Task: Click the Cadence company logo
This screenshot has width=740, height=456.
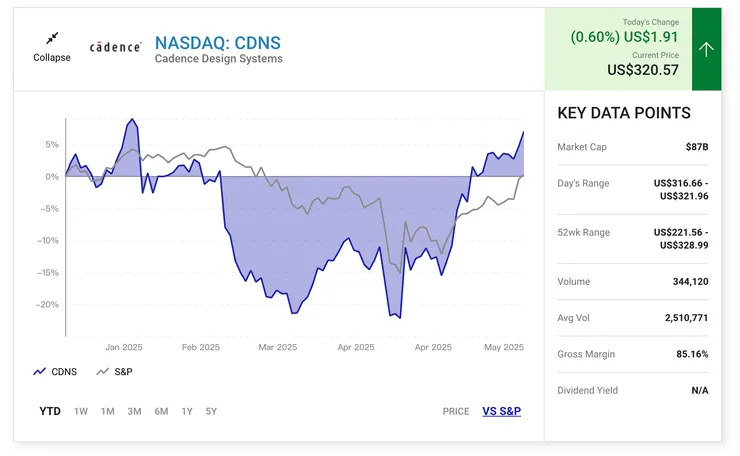Action: [x=115, y=47]
